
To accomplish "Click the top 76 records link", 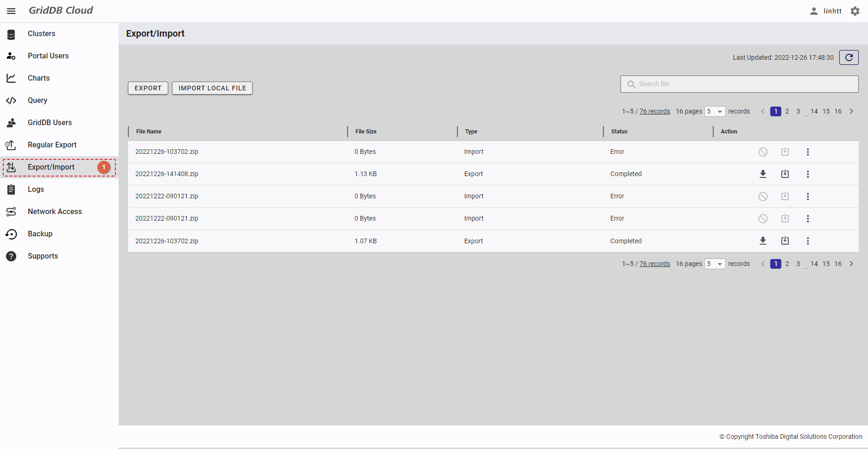I will pos(654,111).
